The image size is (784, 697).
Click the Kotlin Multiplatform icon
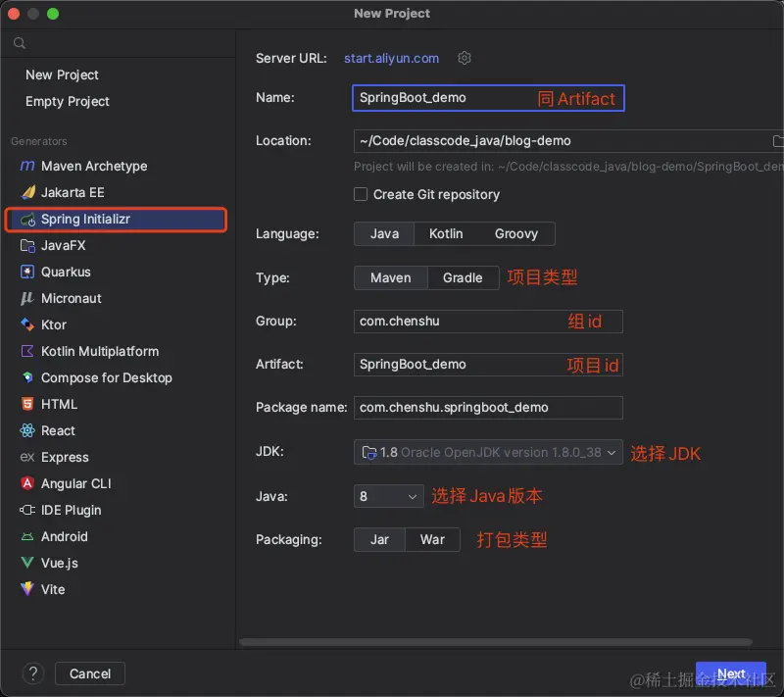pos(27,351)
